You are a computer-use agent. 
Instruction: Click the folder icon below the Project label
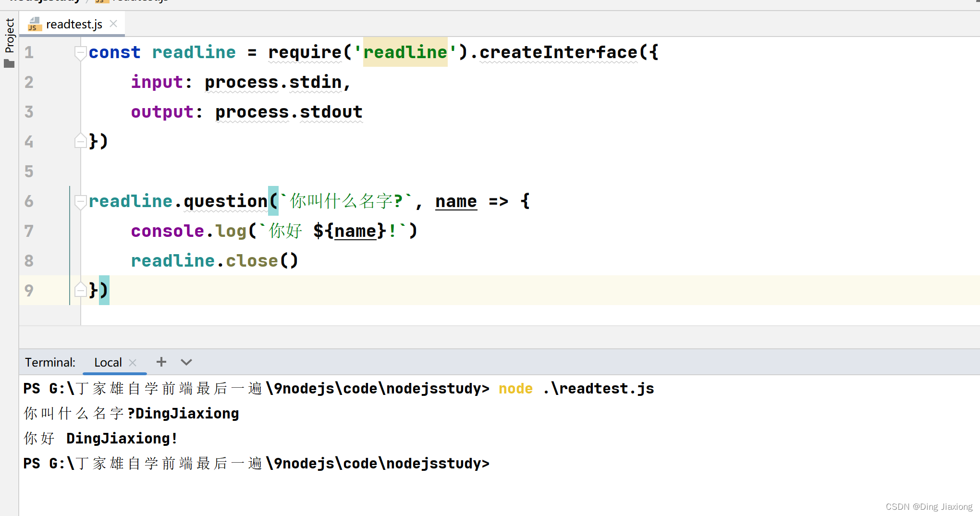[9, 63]
